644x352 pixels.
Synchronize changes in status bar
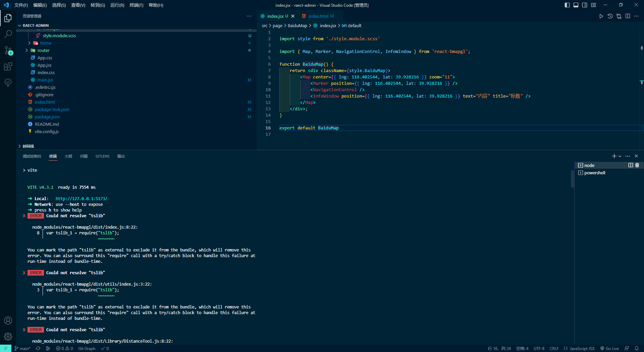[38, 348]
